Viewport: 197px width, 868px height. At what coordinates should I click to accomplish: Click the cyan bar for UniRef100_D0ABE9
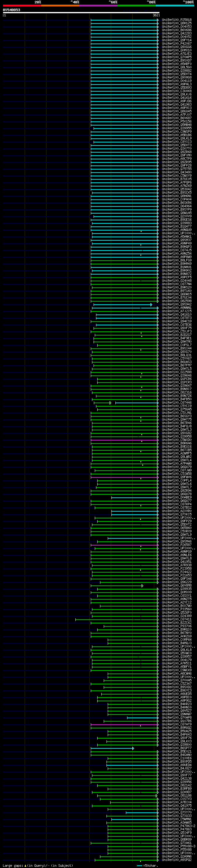135,498
